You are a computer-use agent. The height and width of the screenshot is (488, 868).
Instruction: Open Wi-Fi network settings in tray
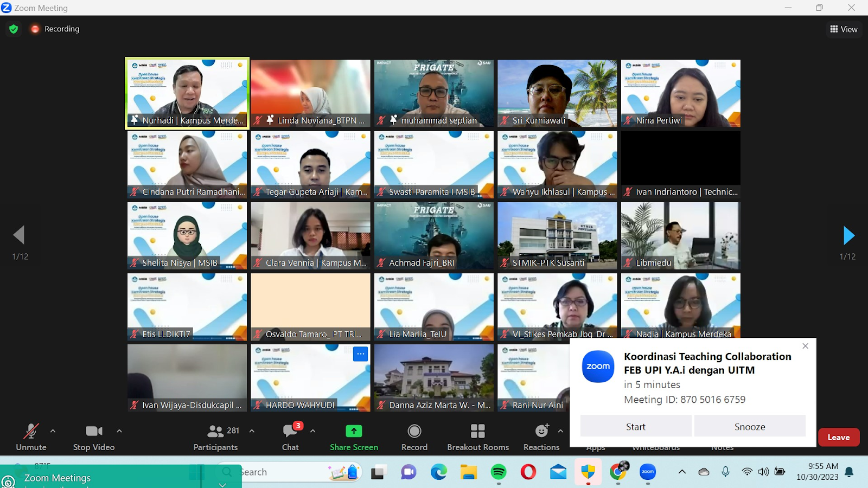[x=747, y=472]
